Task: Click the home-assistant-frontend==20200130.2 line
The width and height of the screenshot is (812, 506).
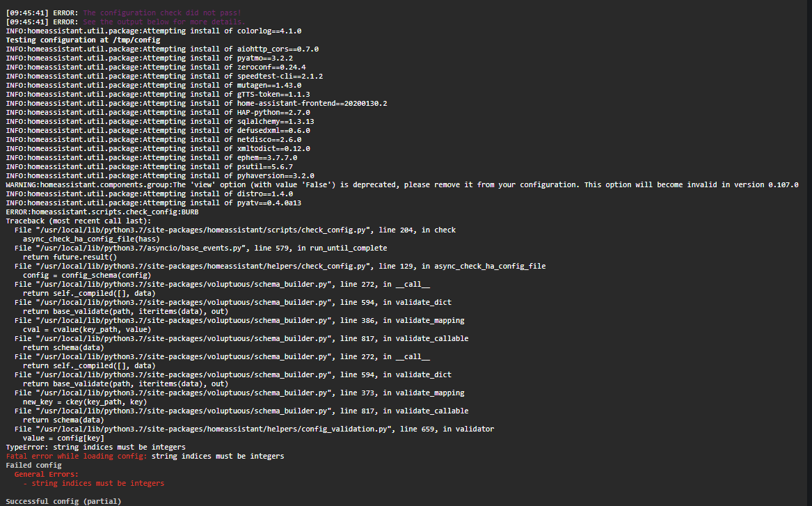Action: tap(196, 103)
